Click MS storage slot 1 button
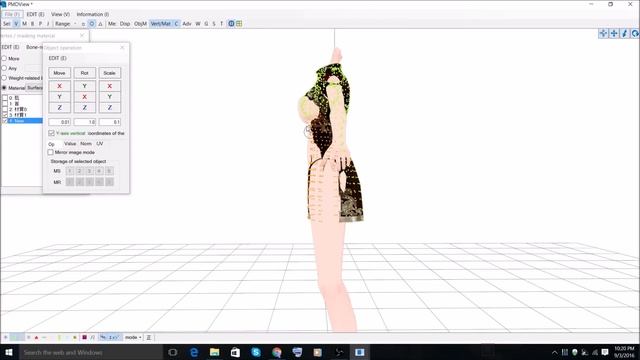640x360 pixels. 70,171
